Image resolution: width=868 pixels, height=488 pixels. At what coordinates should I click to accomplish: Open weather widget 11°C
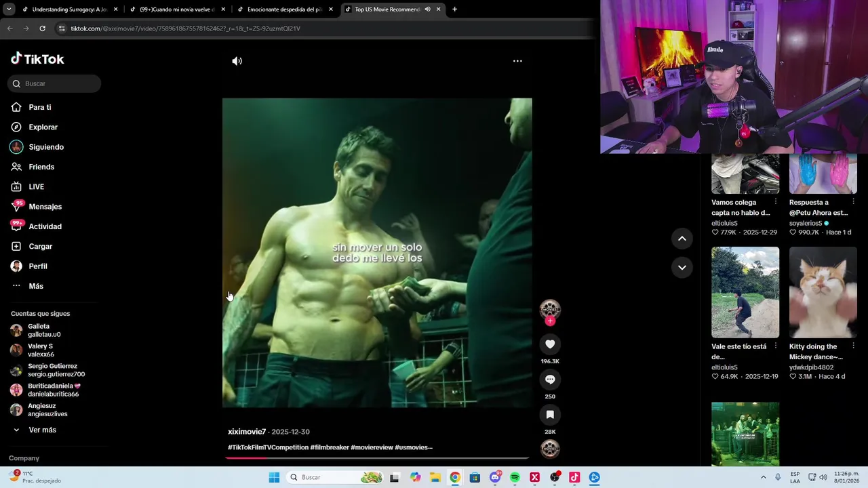(x=34, y=477)
